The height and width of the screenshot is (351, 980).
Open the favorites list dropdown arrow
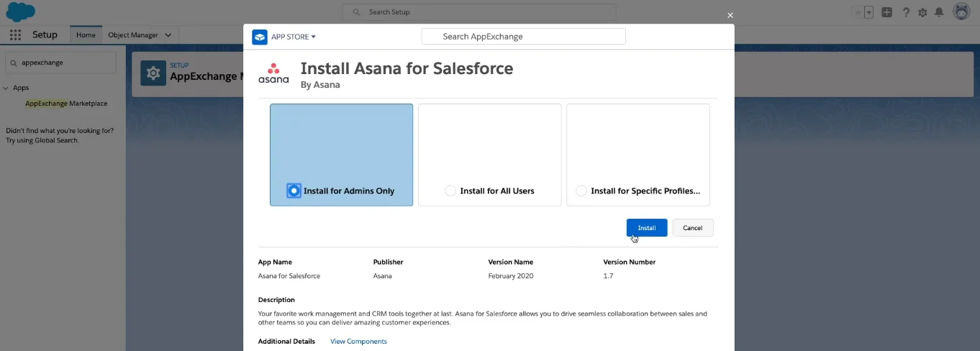coord(868,12)
